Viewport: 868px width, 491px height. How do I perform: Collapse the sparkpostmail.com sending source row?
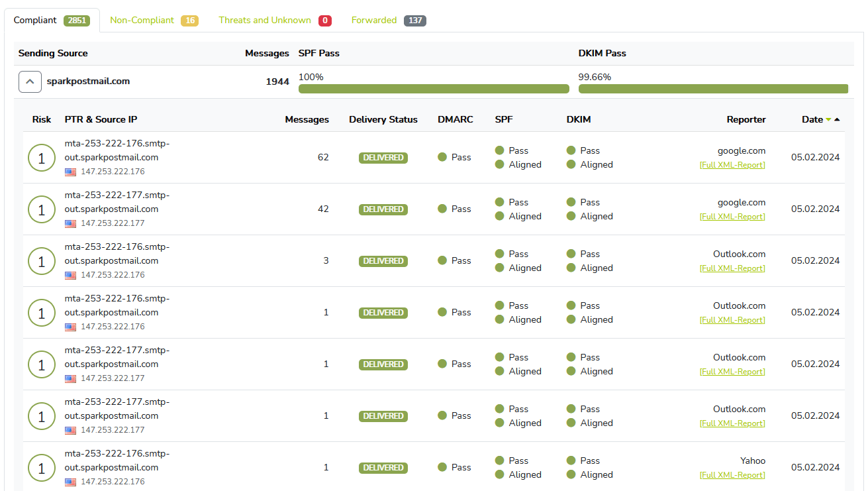[30, 82]
